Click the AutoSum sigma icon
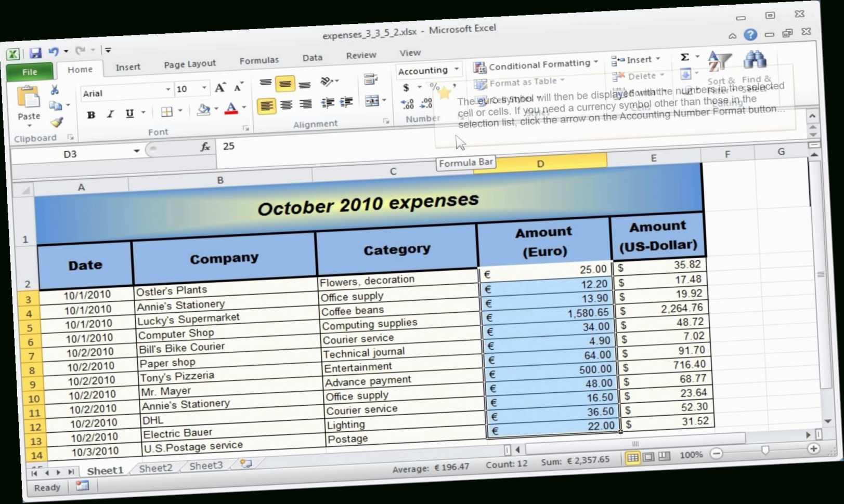844x504 pixels. pos(685,57)
